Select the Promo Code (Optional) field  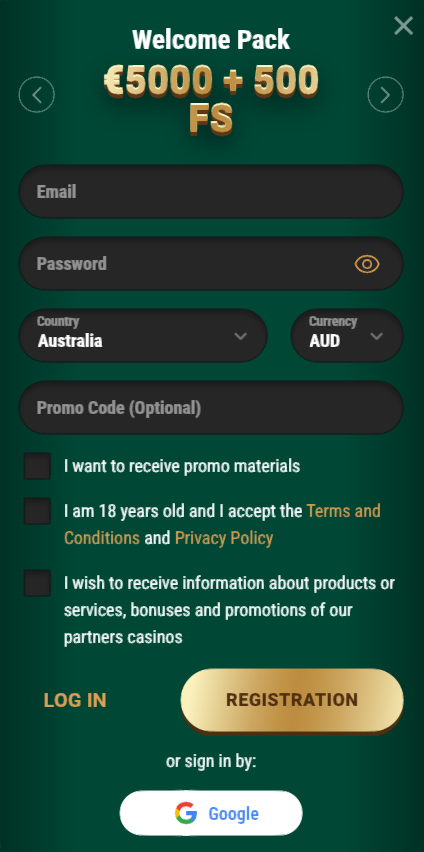(211, 408)
